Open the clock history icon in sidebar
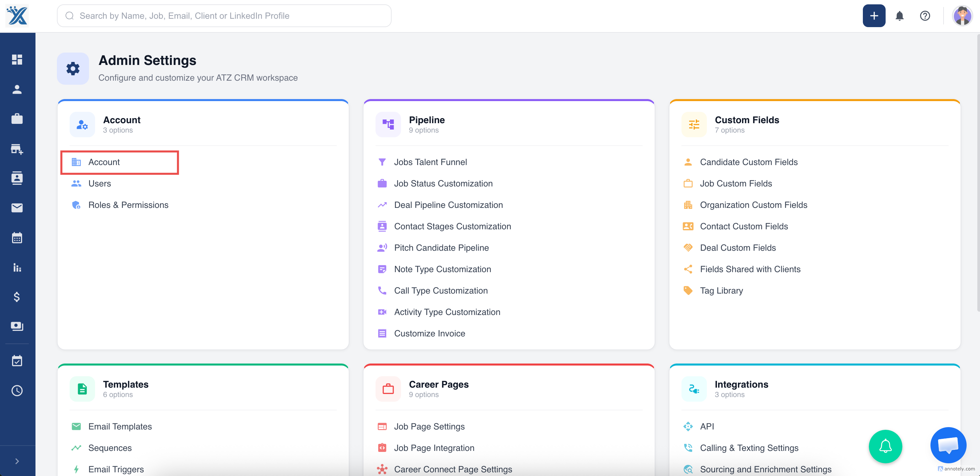Image resolution: width=980 pixels, height=476 pixels. pyautogui.click(x=17, y=390)
